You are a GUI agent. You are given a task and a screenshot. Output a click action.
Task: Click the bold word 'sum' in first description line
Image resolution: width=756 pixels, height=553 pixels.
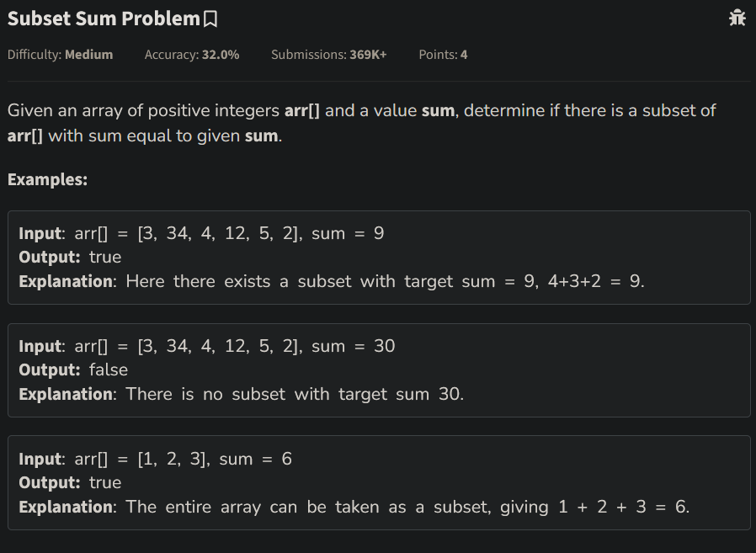[439, 110]
